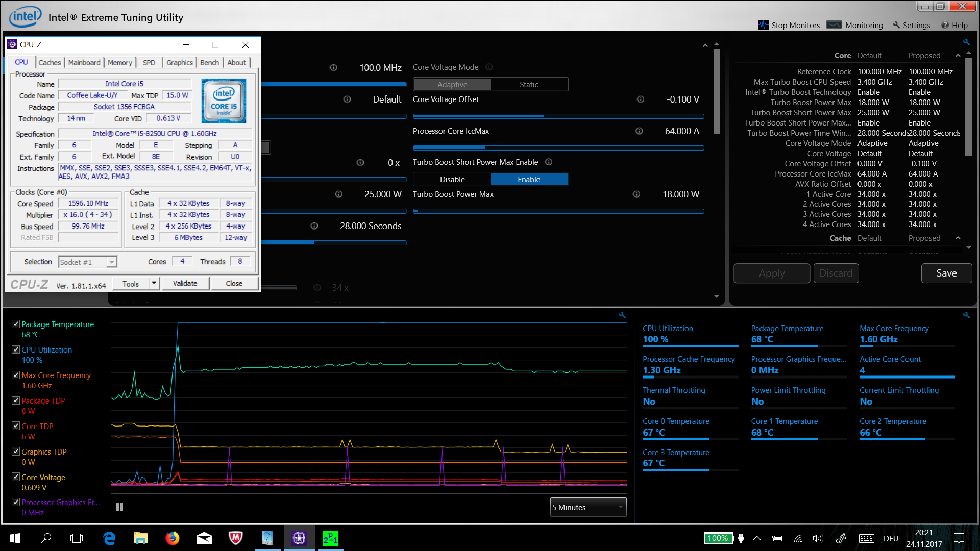Image resolution: width=980 pixels, height=551 pixels.
Task: Collapse the Cache section in summary panel
Action: (x=958, y=238)
